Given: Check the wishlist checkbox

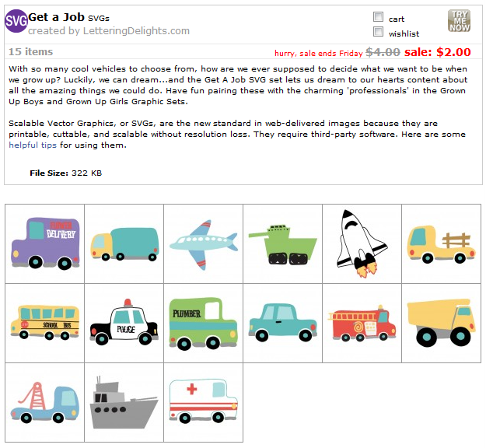Looking at the screenshot, I should pyautogui.click(x=378, y=32).
